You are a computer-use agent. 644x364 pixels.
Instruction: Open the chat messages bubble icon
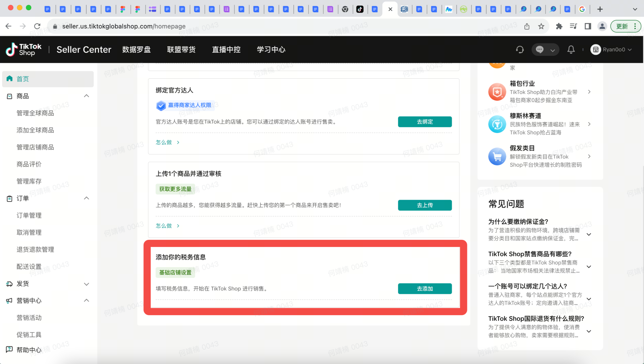pyautogui.click(x=540, y=50)
